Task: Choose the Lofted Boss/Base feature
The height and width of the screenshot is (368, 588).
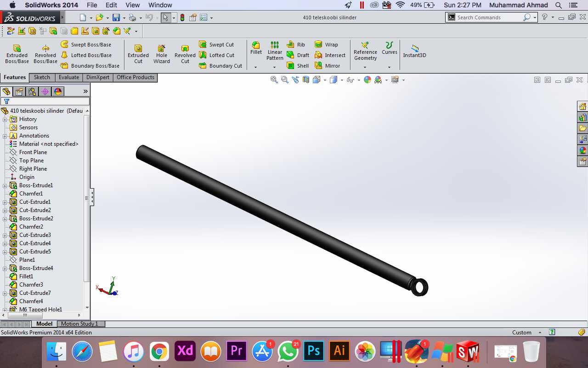Action: 86,55
